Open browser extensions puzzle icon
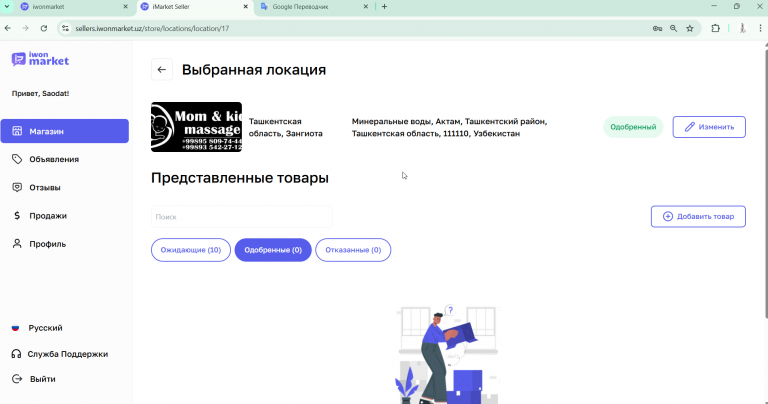Viewport: 768px width, 404px height. point(716,28)
